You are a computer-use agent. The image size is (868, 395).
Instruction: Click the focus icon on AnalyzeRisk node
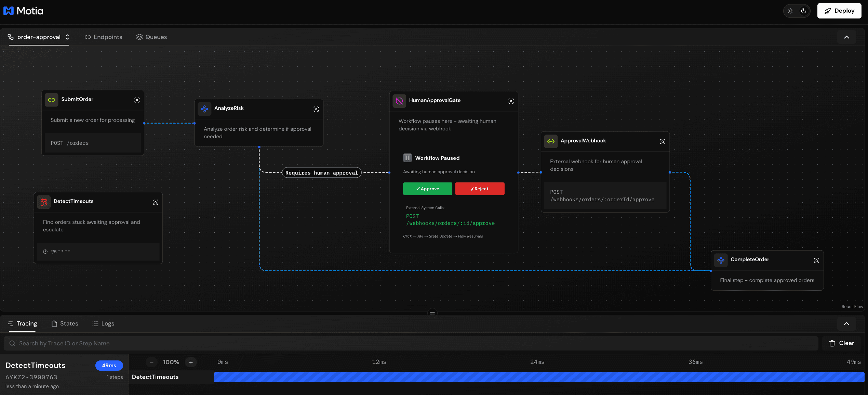pyautogui.click(x=316, y=109)
